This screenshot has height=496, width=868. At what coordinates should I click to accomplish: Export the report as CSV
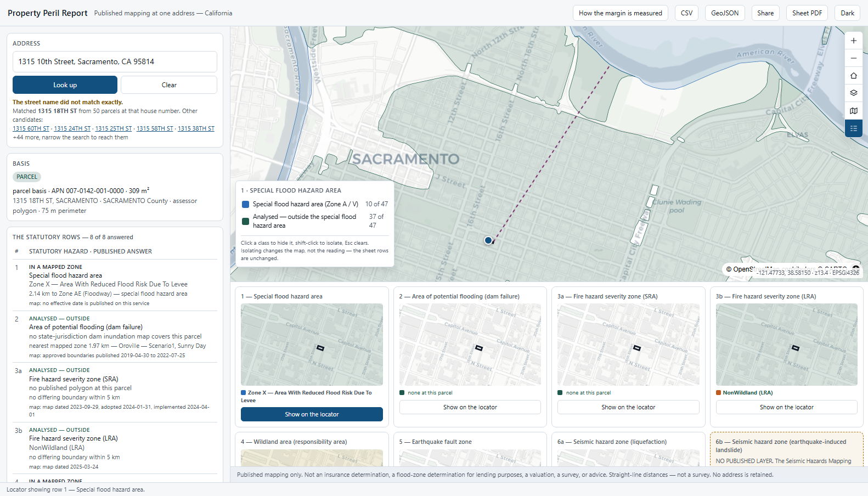coord(686,13)
